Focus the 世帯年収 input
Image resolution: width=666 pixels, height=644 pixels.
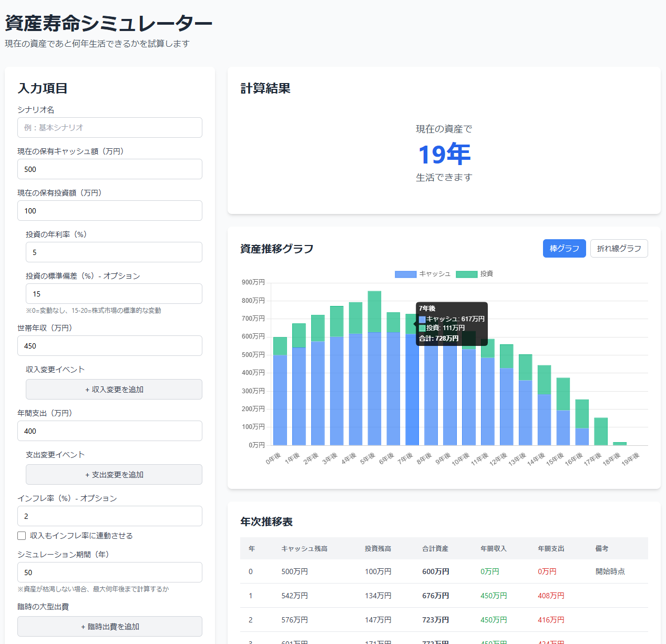[x=110, y=346]
